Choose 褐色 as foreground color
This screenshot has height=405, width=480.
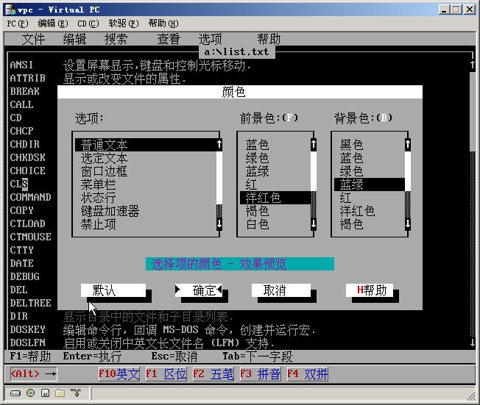click(275, 211)
